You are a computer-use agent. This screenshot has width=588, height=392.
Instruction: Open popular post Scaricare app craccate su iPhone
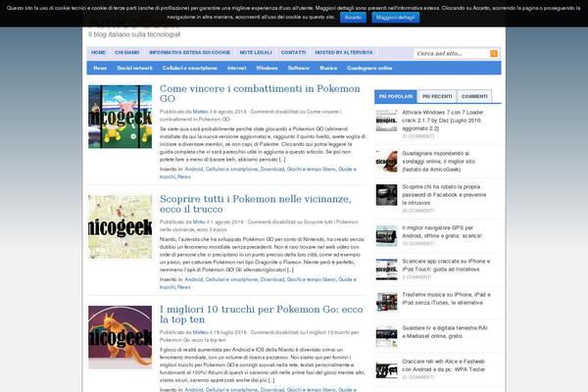coord(446,266)
